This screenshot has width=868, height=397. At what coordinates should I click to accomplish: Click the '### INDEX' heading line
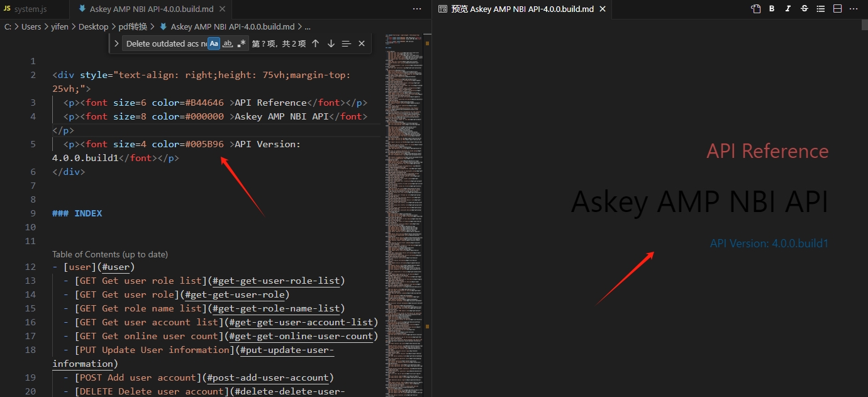(77, 213)
